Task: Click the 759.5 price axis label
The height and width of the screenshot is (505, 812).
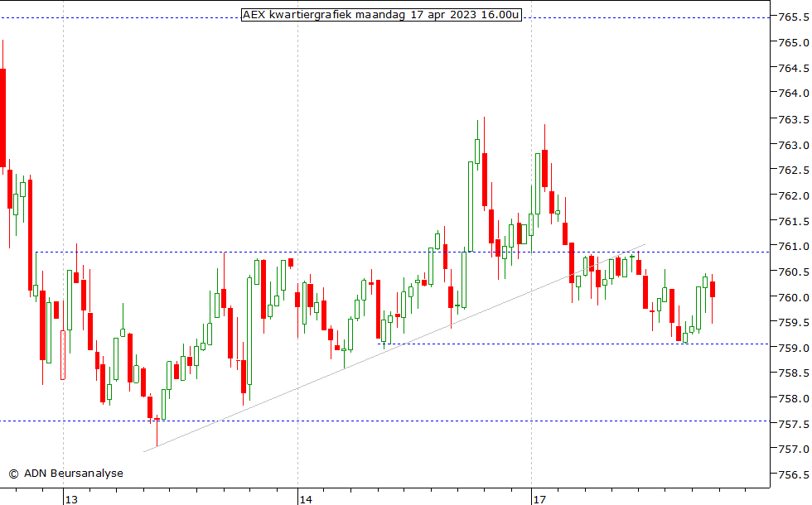Action: [795, 322]
